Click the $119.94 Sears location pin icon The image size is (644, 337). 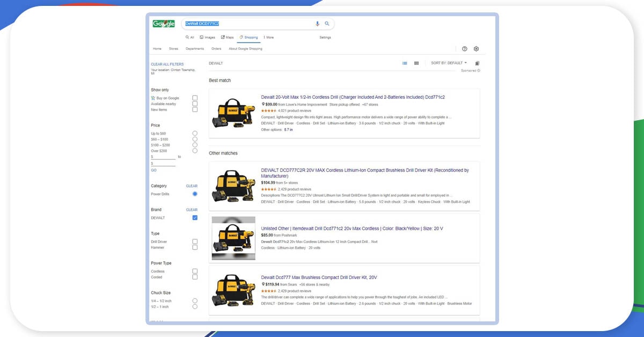263,284
